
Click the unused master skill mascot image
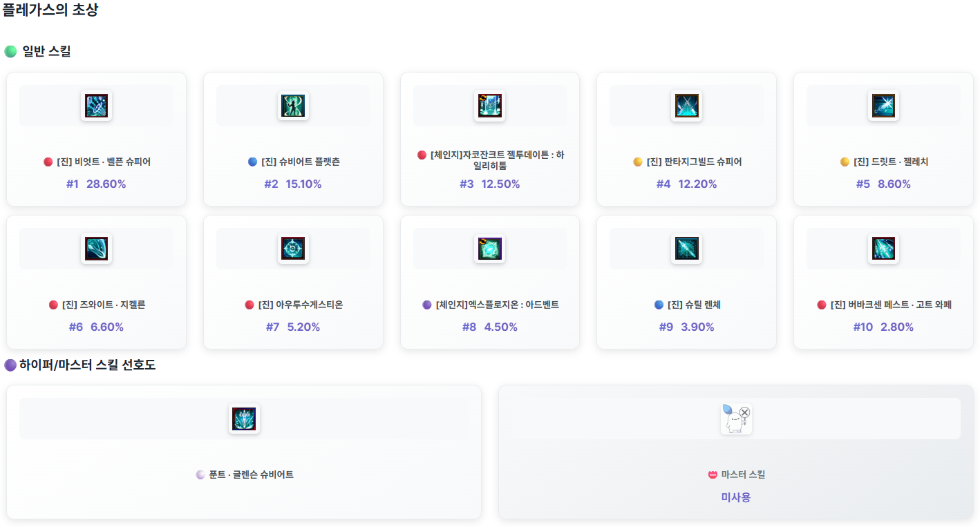(736, 419)
